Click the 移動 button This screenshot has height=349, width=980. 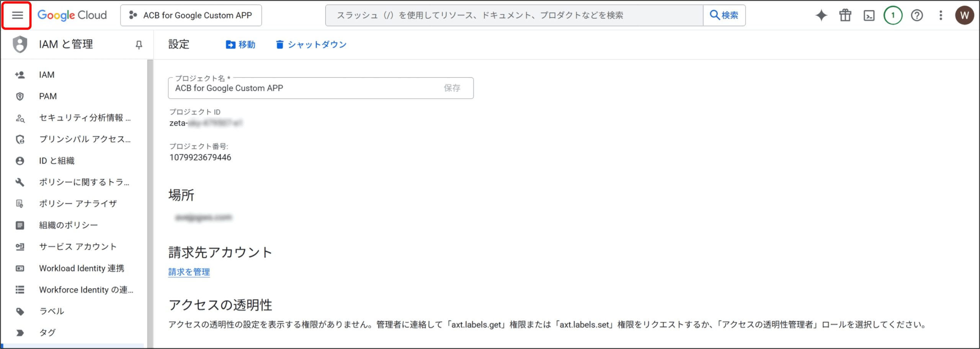click(x=241, y=45)
